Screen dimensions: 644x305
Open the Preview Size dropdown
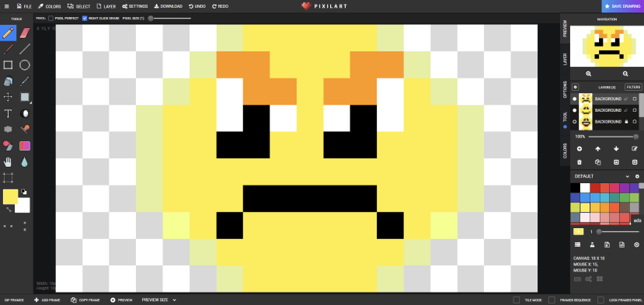(x=159, y=300)
